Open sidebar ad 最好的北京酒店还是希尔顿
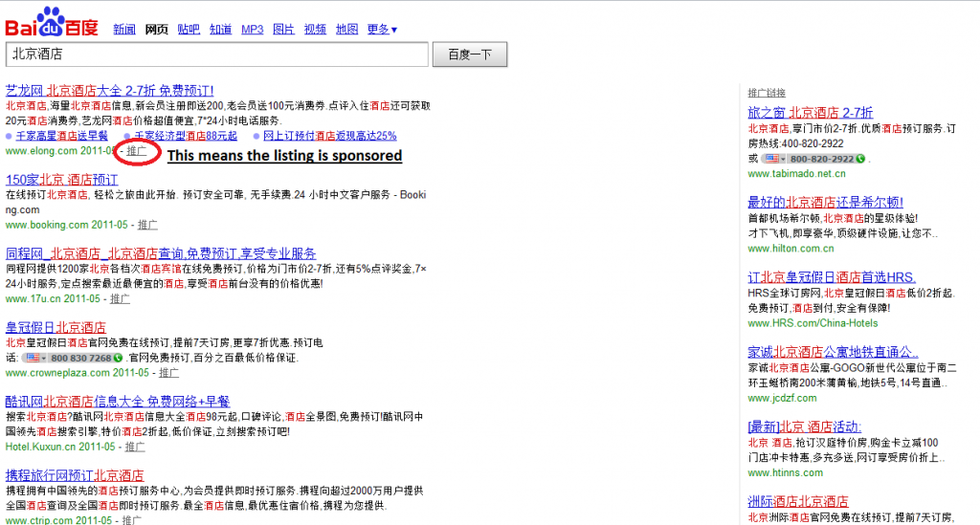Viewport: 980px width, 525px height. [x=825, y=203]
